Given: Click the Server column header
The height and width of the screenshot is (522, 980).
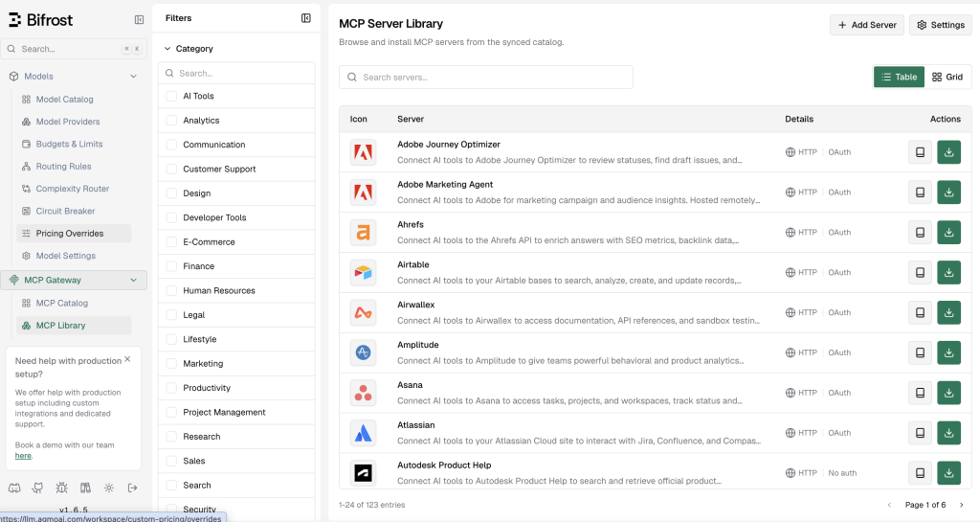Looking at the screenshot, I should [x=411, y=119].
